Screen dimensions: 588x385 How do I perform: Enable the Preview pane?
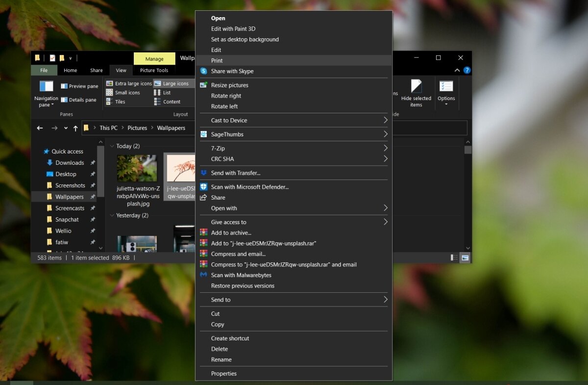point(79,86)
